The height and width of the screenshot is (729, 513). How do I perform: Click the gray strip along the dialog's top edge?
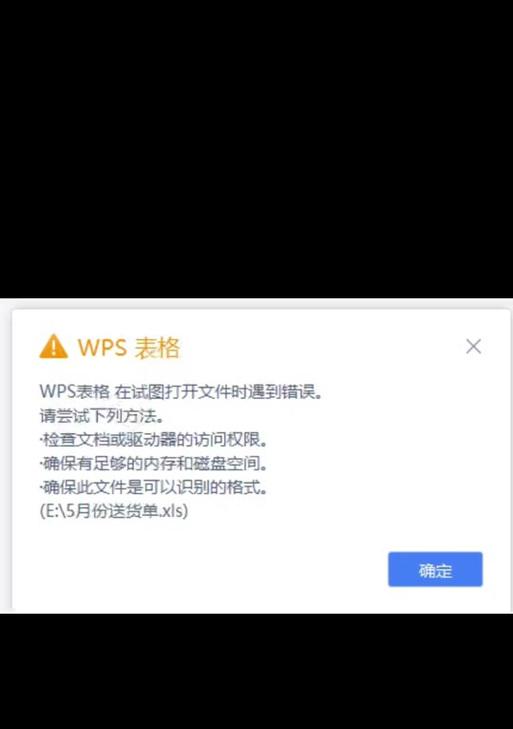coord(256,303)
